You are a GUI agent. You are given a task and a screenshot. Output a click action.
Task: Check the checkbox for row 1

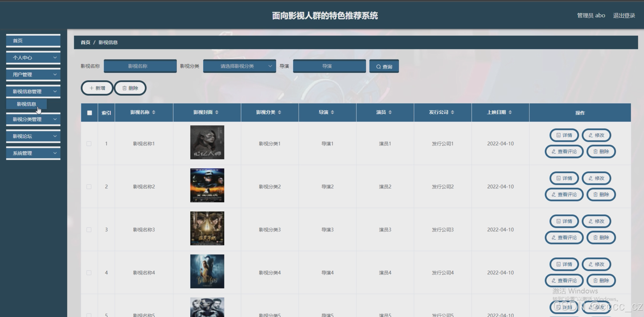click(x=89, y=144)
